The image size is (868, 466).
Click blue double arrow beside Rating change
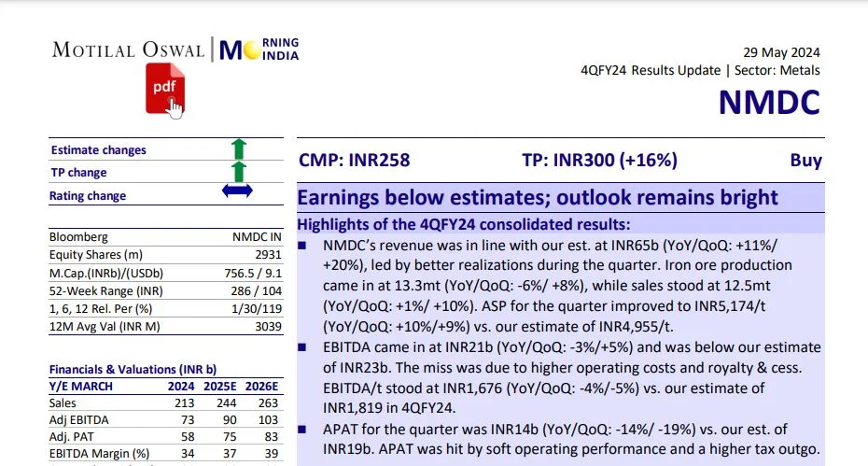pyautogui.click(x=237, y=191)
